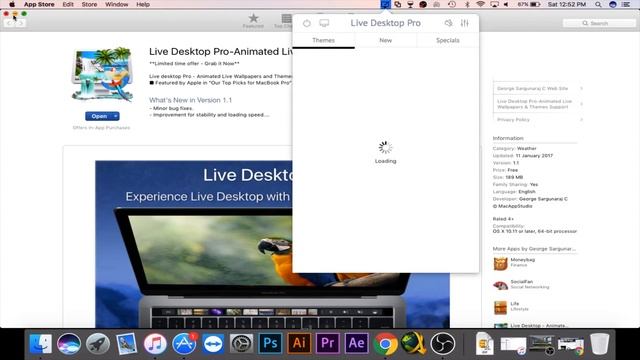Open Finder from the dock
640x360 pixels.
tap(40, 343)
